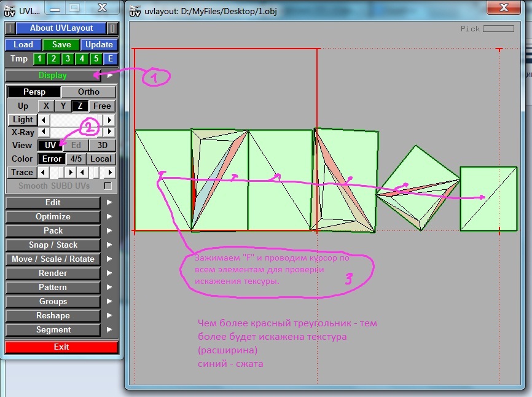This screenshot has width=532, height=397.
Task: Click the Light slider left arrow
Action: point(44,120)
